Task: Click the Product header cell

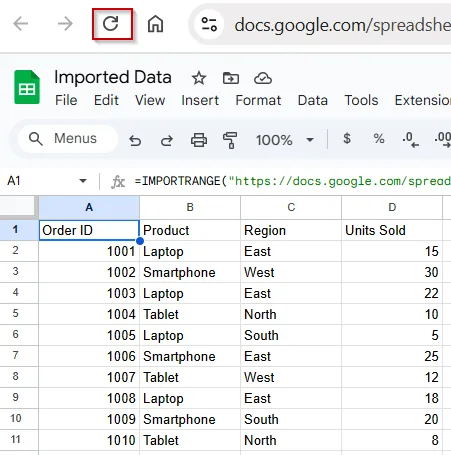Action: (x=190, y=230)
